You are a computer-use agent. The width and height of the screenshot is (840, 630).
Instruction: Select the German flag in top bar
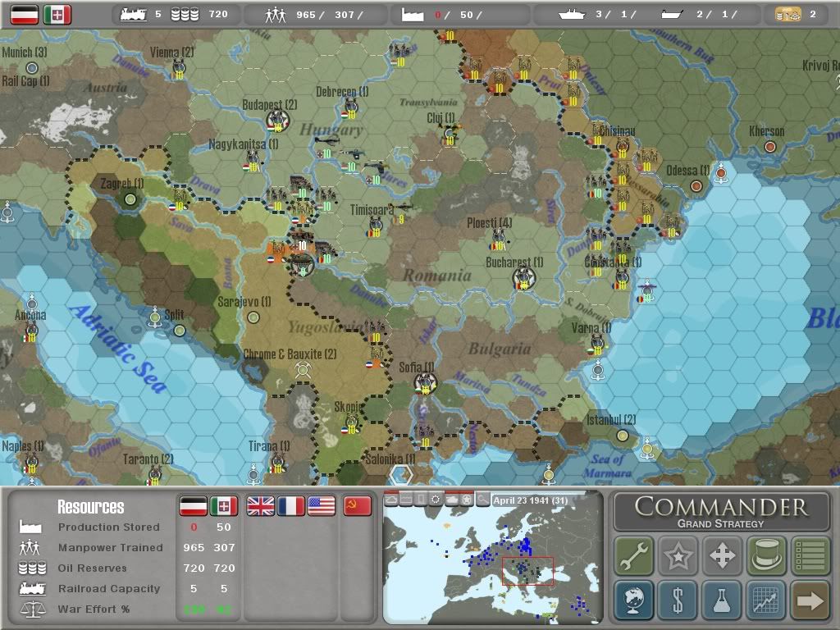click(x=25, y=15)
